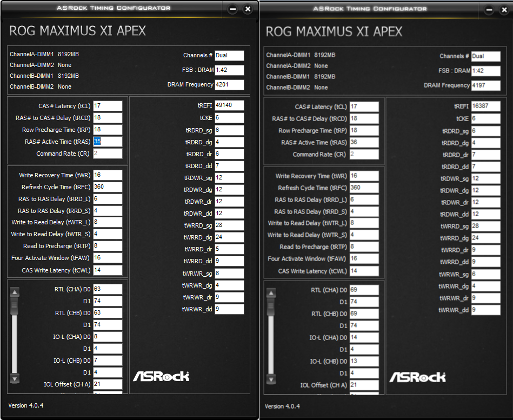Click the ASRock logo in left window
The width and height of the screenshot is (513, 420).
161,377
